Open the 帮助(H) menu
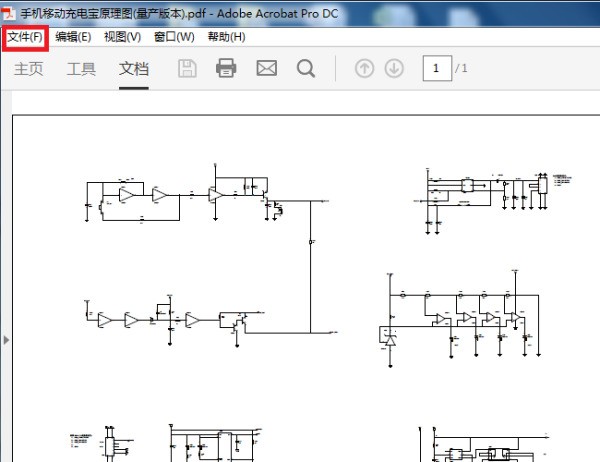 point(227,38)
